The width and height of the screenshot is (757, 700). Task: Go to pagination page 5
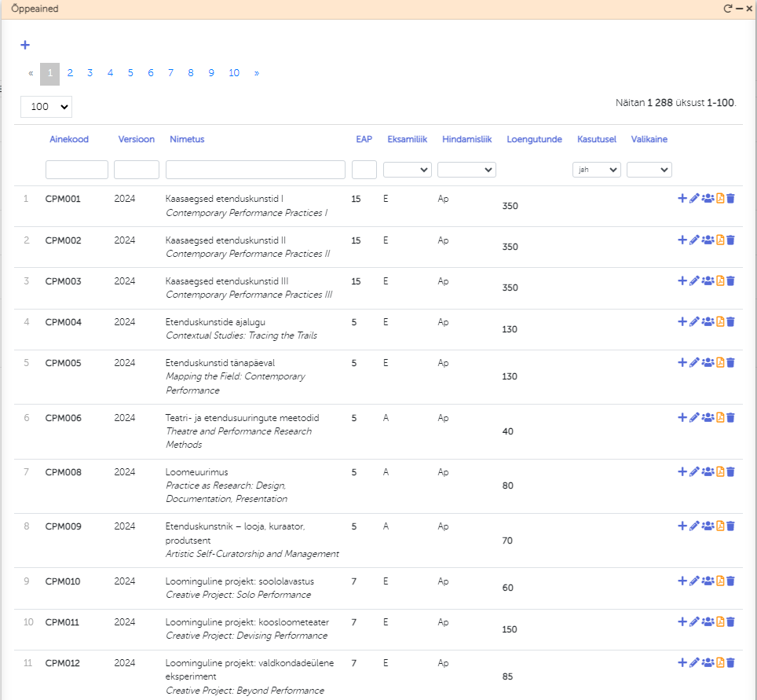(x=130, y=73)
